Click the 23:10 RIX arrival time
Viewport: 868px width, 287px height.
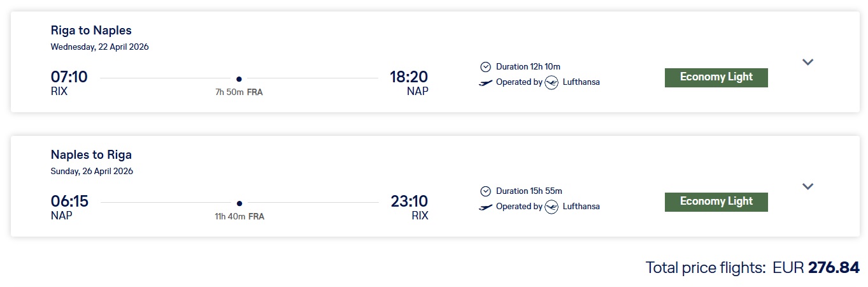click(x=409, y=202)
